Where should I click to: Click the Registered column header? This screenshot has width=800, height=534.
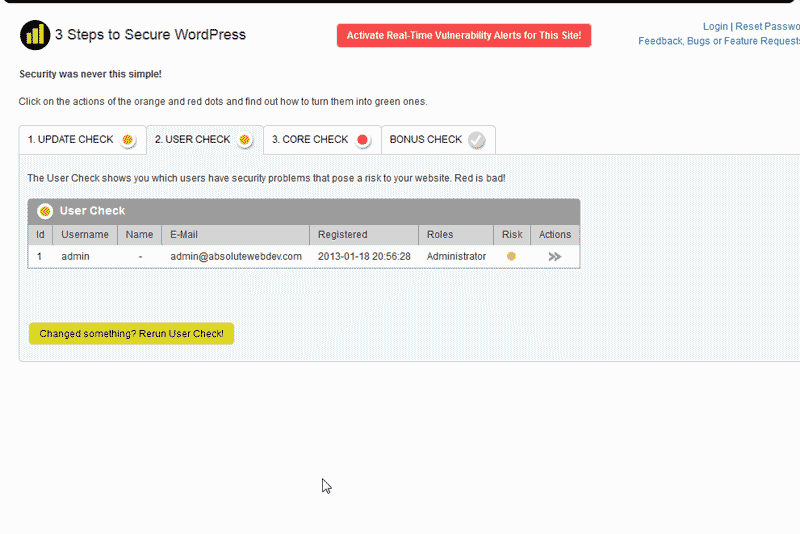pyautogui.click(x=343, y=235)
